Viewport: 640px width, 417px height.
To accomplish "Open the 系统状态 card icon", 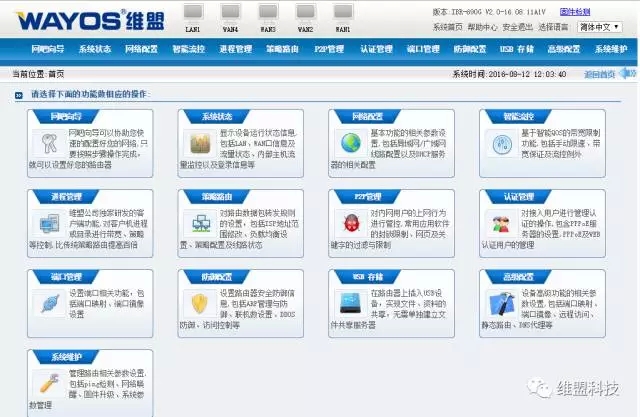I will (199, 142).
